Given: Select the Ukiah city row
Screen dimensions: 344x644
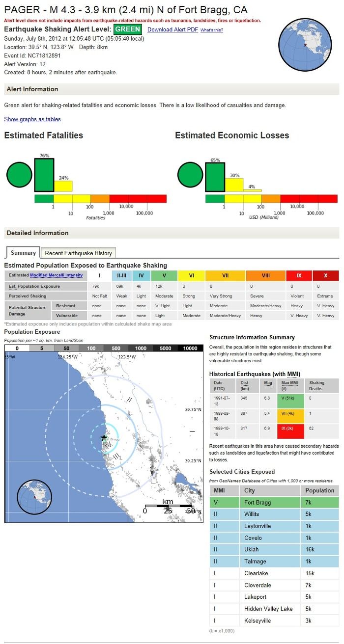Looking at the screenshot, I should (x=274, y=549).
